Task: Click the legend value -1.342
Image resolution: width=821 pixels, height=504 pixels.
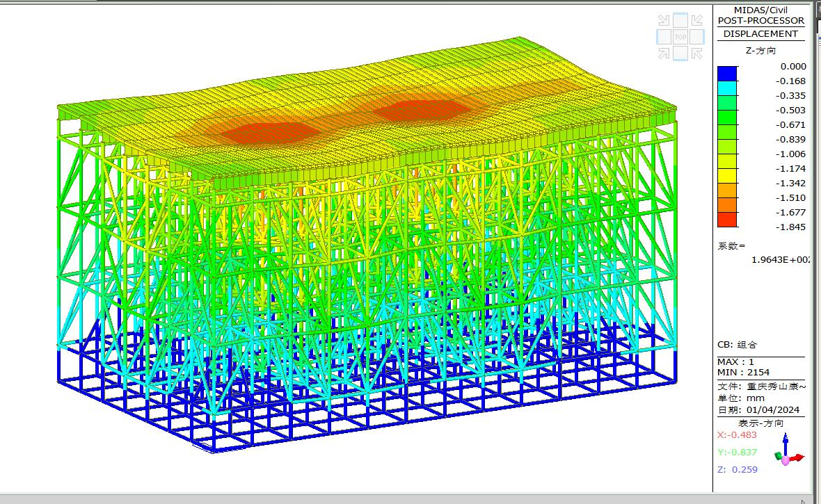Action: [x=790, y=183]
